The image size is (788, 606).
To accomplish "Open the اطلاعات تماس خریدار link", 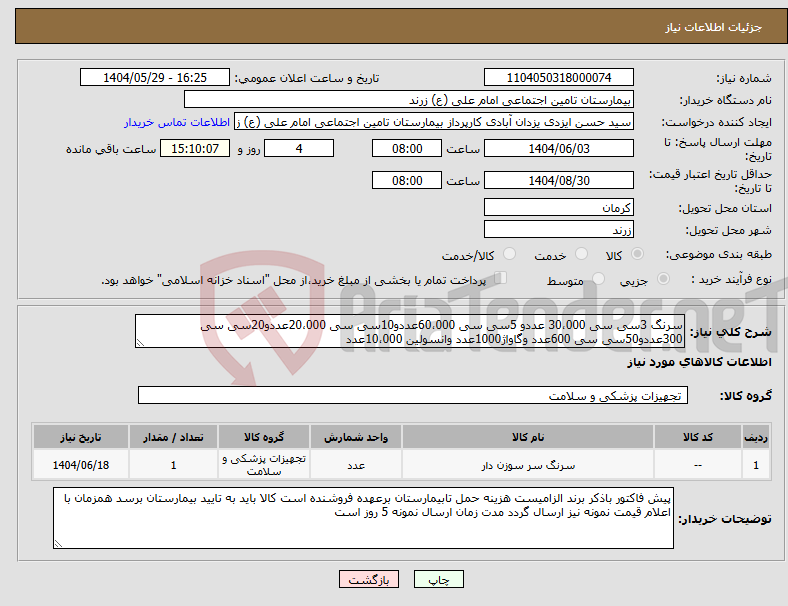I will click(x=177, y=122).
